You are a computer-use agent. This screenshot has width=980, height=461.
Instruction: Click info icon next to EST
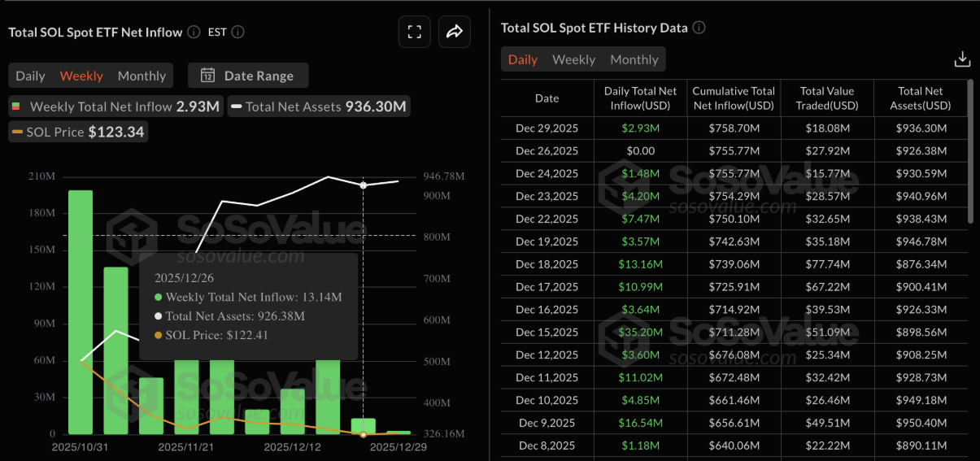(237, 33)
